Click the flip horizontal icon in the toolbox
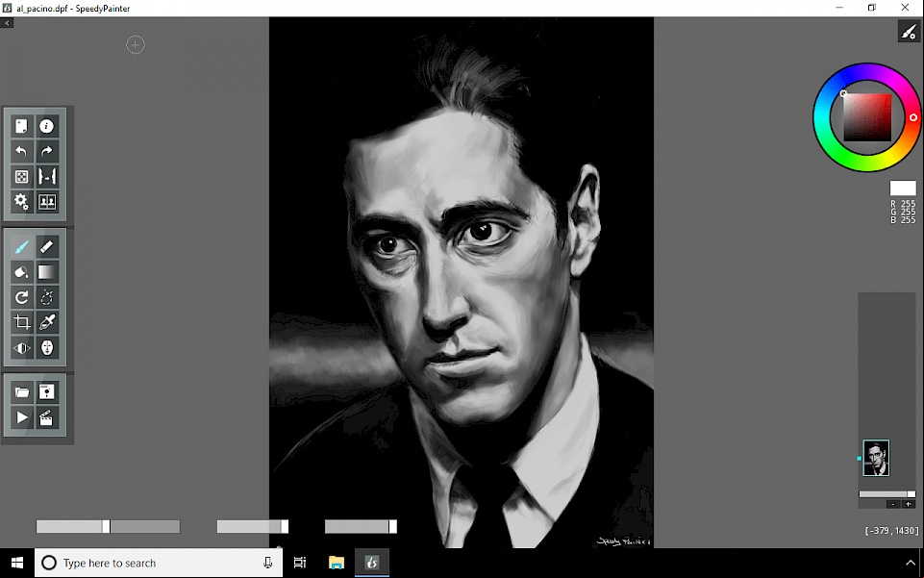Screen dimensions: 924x578 pyautogui.click(x=22, y=348)
